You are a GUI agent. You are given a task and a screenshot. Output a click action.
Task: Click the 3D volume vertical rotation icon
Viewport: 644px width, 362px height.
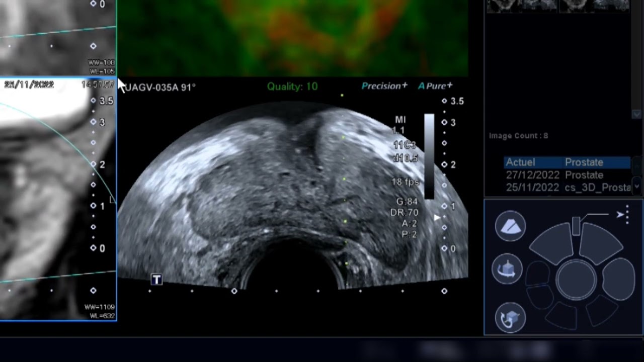[510, 318]
